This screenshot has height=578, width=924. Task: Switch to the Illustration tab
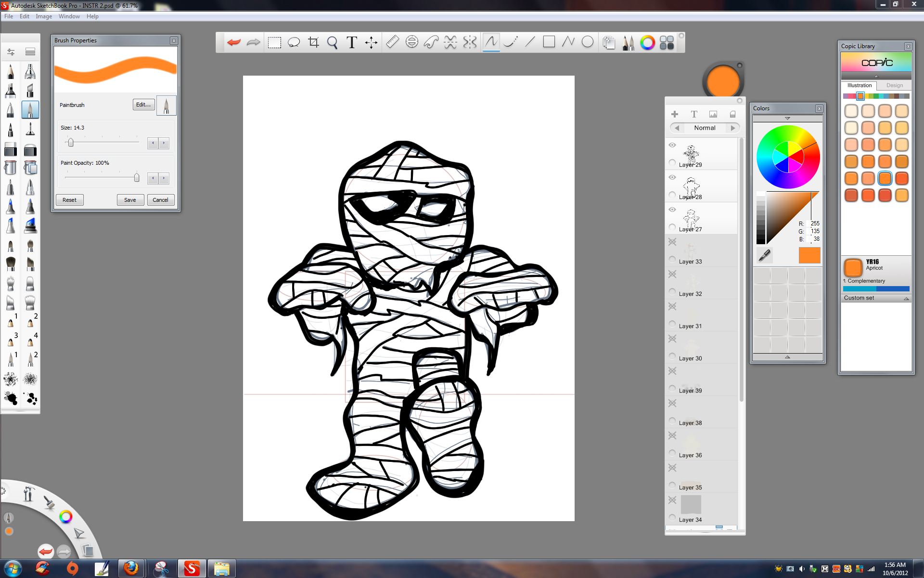[860, 85]
